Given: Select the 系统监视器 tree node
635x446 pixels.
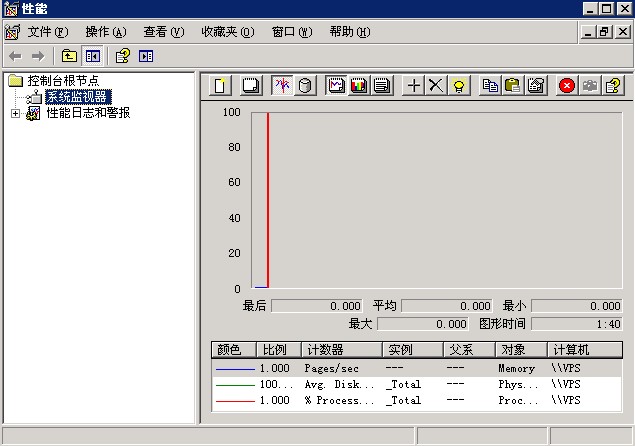Looking at the screenshot, I should click(x=78, y=97).
